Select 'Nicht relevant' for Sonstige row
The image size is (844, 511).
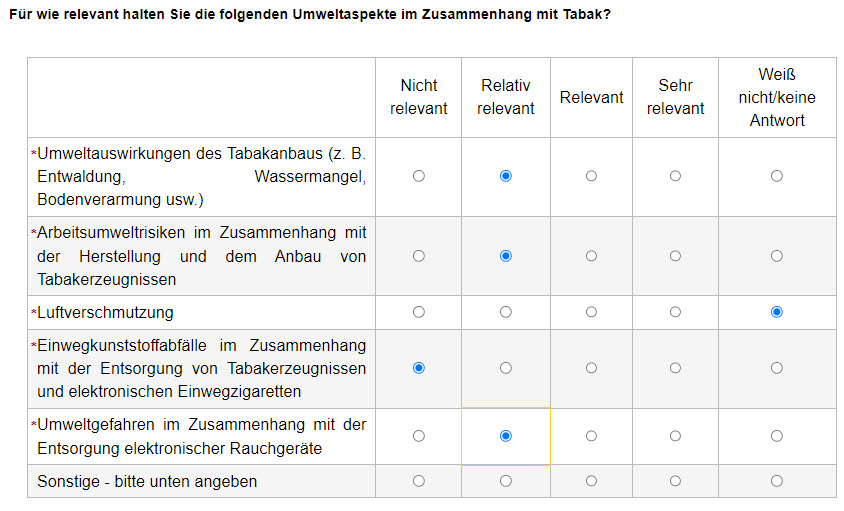(x=419, y=481)
